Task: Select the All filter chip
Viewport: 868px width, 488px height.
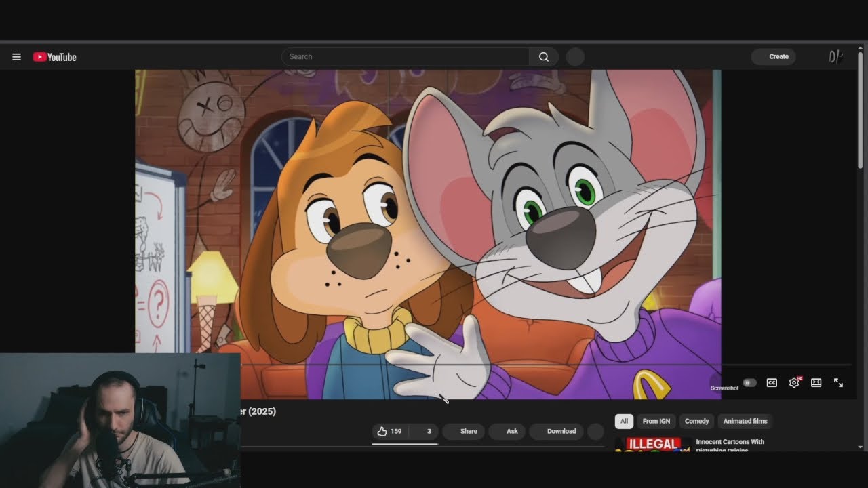Action: (624, 421)
